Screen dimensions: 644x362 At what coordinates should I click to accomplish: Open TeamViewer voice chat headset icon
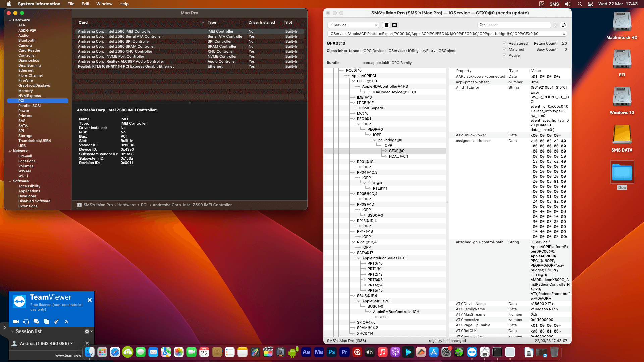(26, 322)
